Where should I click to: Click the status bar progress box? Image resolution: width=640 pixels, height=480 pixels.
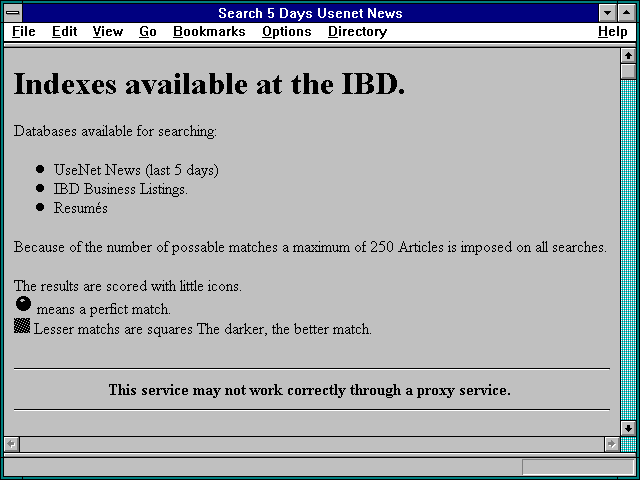click(578, 467)
